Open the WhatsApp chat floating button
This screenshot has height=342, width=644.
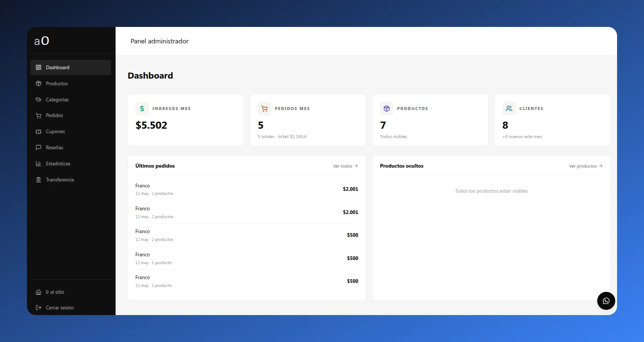click(606, 301)
